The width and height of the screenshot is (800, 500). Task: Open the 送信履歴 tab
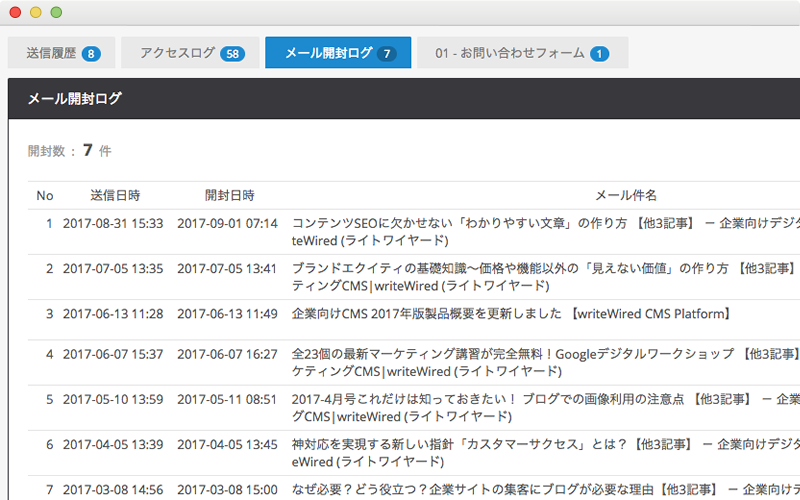61,53
